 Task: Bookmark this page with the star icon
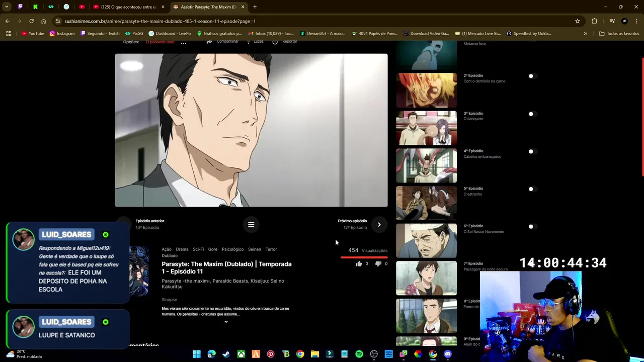(578, 21)
